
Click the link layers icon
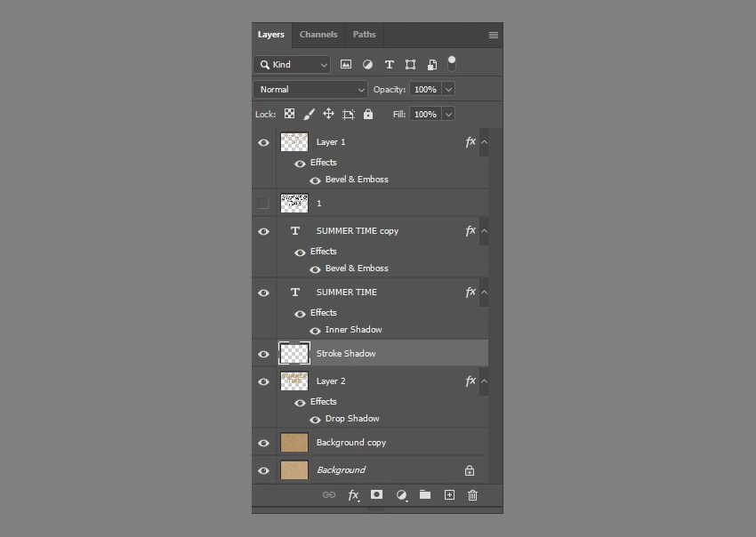pyautogui.click(x=328, y=495)
